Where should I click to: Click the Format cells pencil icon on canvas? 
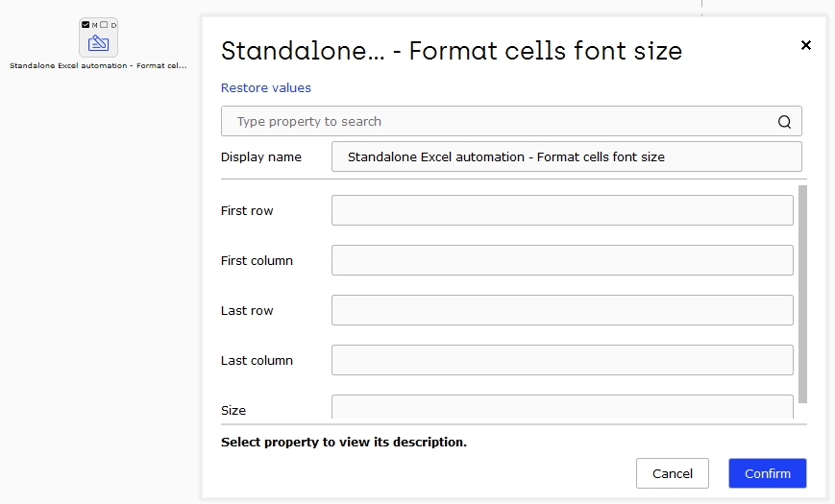tap(99, 42)
